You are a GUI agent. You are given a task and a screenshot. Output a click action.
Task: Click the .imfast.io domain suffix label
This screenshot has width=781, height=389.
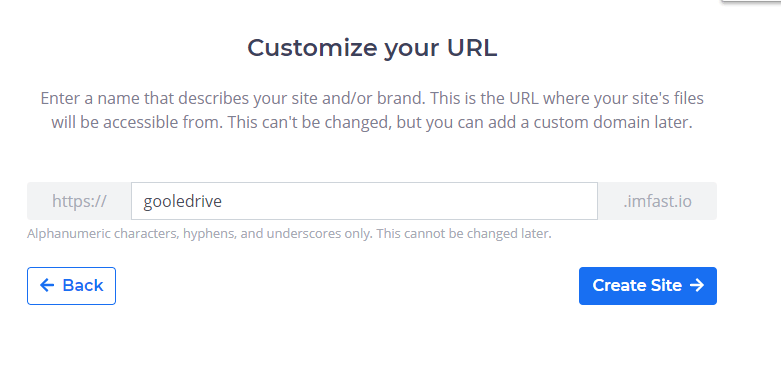[x=657, y=201]
